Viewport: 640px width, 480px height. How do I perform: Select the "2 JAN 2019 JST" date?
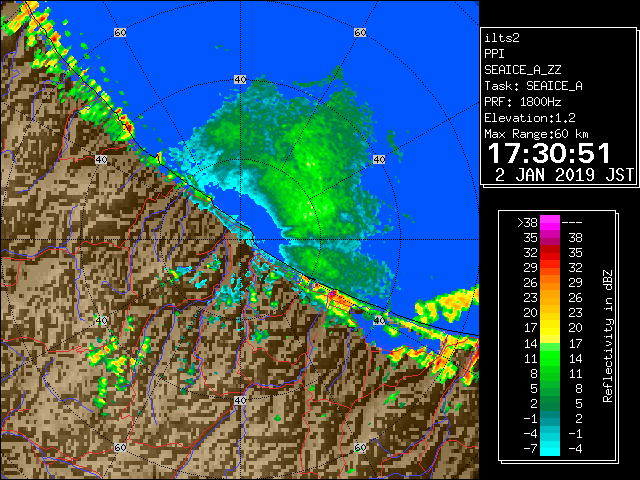pyautogui.click(x=564, y=175)
